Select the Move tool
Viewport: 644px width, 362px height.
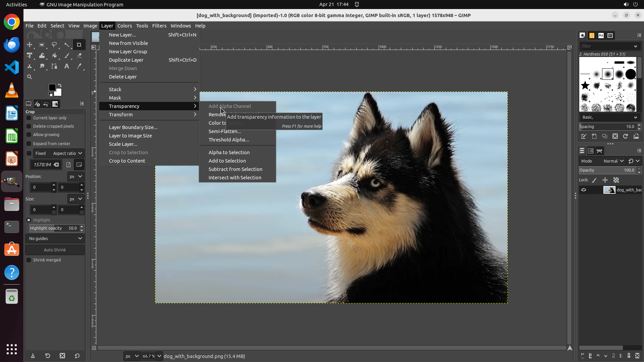click(30, 45)
